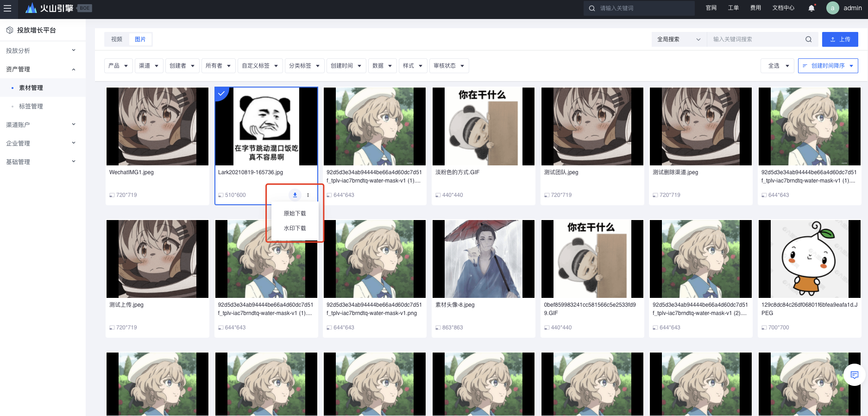Open more options on Lark20210819 card
Screen dimensions: 868x416
point(308,195)
